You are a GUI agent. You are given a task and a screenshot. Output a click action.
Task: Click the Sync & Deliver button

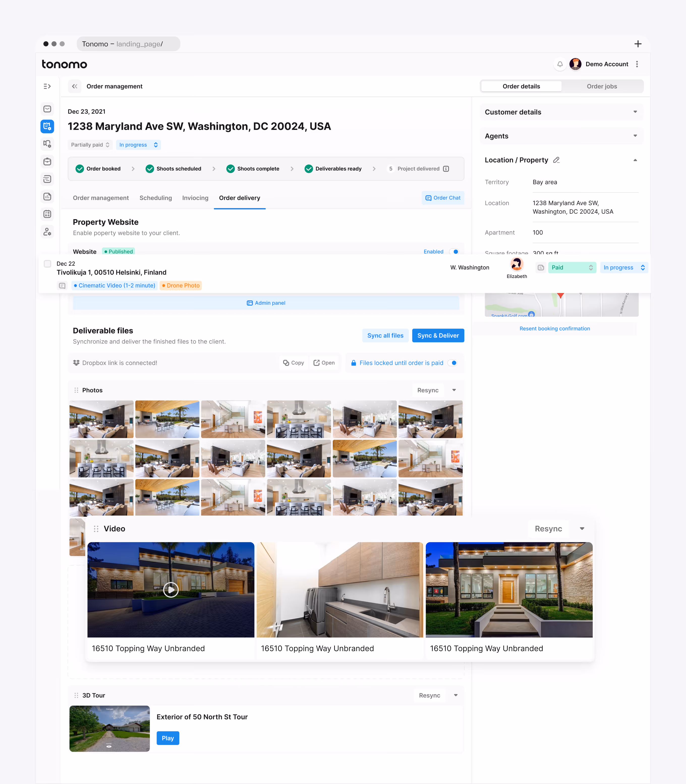(x=438, y=335)
